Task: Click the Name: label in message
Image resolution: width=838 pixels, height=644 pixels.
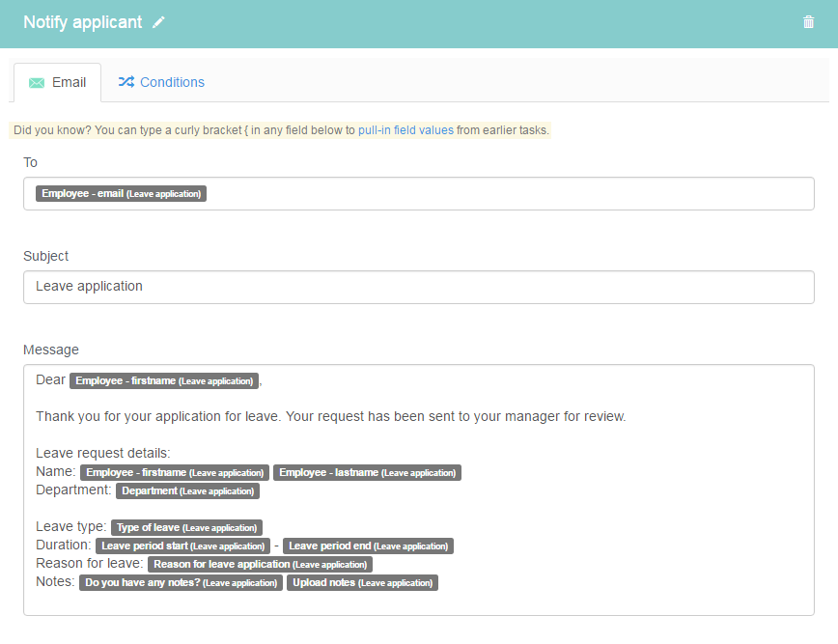Action: click(56, 471)
